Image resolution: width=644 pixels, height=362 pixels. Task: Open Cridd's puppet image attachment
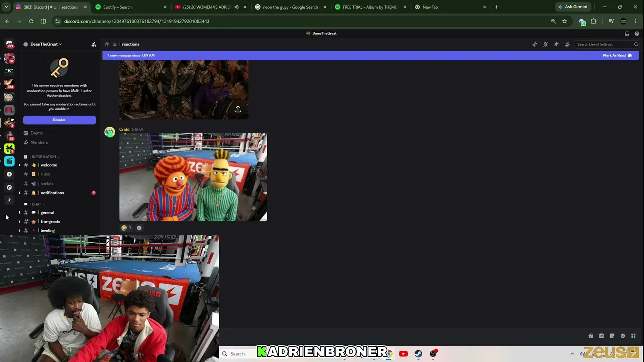193,177
